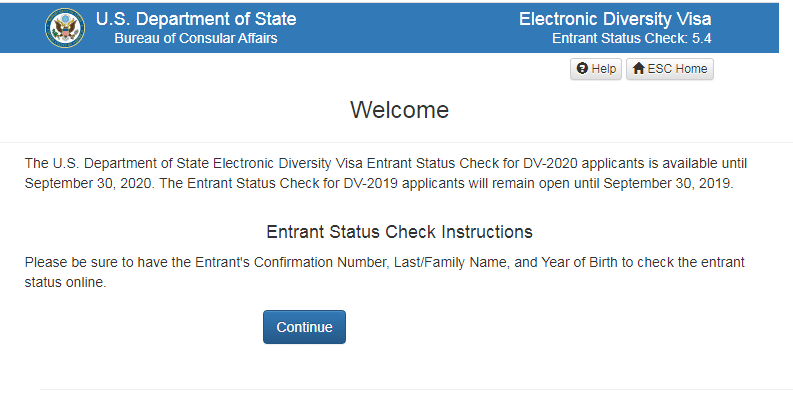Click the Welcome heading
793x399 pixels.
400,110
